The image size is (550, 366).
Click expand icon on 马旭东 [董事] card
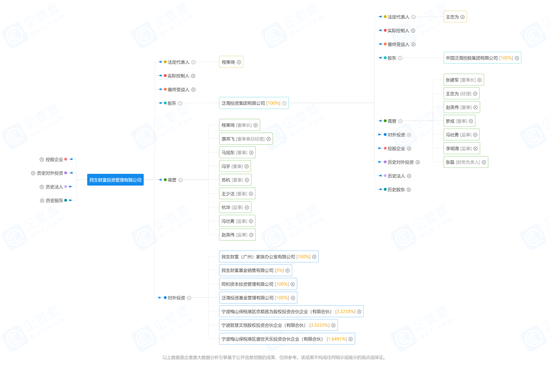pyautogui.click(x=251, y=153)
